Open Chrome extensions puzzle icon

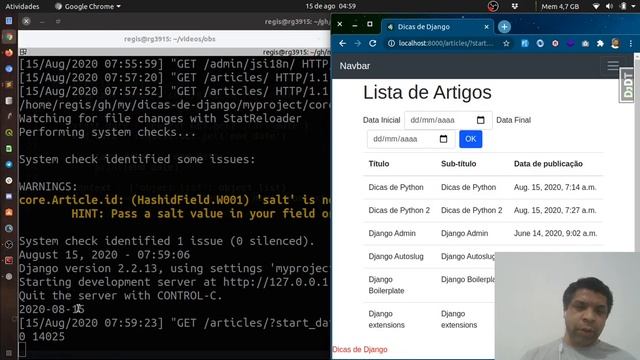(x=600, y=43)
